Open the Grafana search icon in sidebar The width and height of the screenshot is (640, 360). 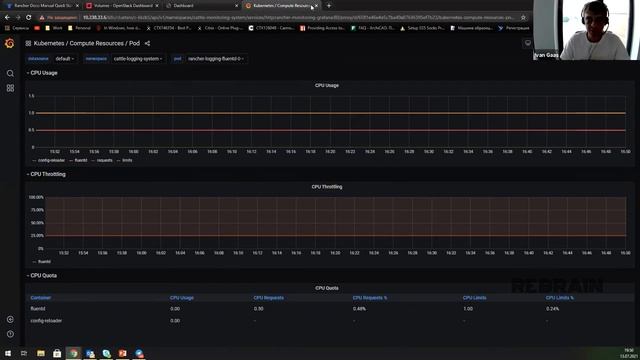click(10, 73)
